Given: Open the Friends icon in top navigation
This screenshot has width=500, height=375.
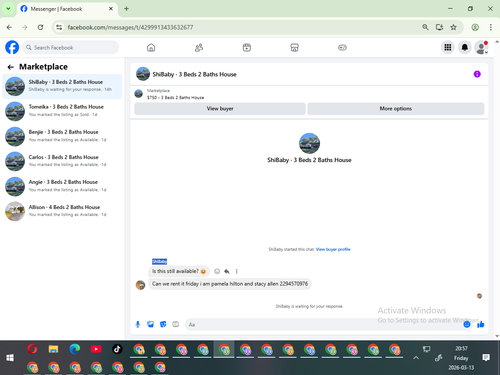Looking at the screenshot, I should [x=199, y=48].
